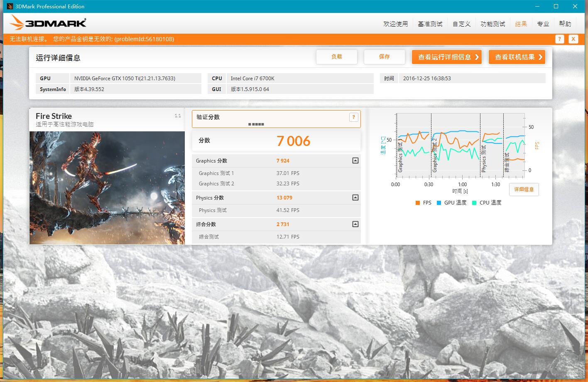Collapse the Graphics 分数 section
The image size is (588, 382).
coord(355,160)
